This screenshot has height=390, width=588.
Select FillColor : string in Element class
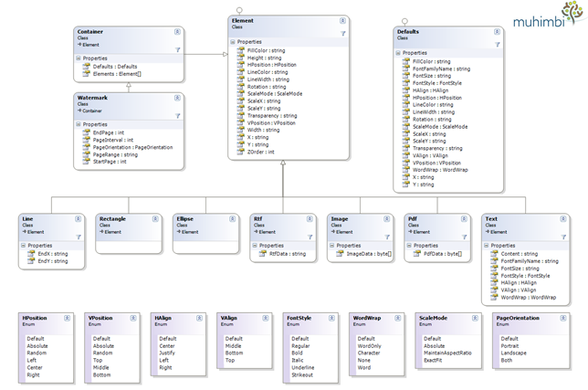coord(267,50)
